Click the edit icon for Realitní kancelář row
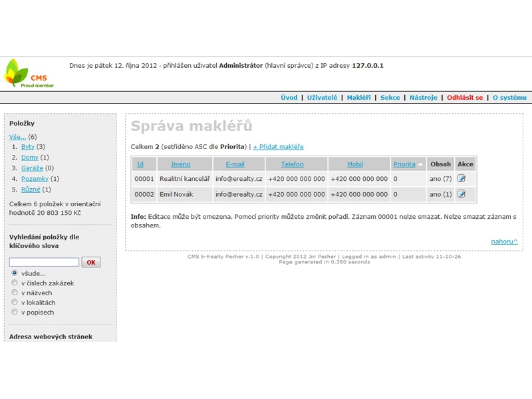The height and width of the screenshot is (399, 532). (462, 178)
